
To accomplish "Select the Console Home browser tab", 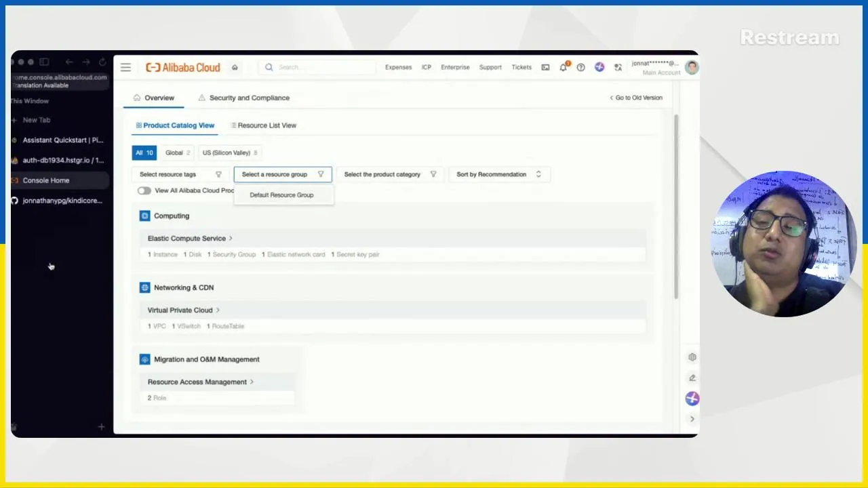I will point(60,180).
